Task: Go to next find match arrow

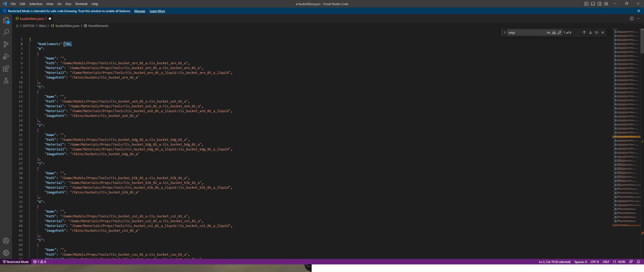Action: [590, 32]
